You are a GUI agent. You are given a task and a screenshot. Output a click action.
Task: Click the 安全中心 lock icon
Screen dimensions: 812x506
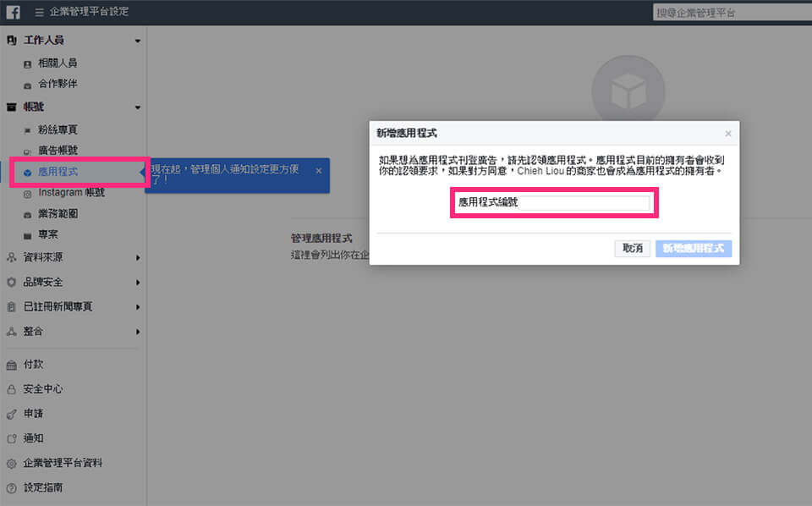coord(11,389)
